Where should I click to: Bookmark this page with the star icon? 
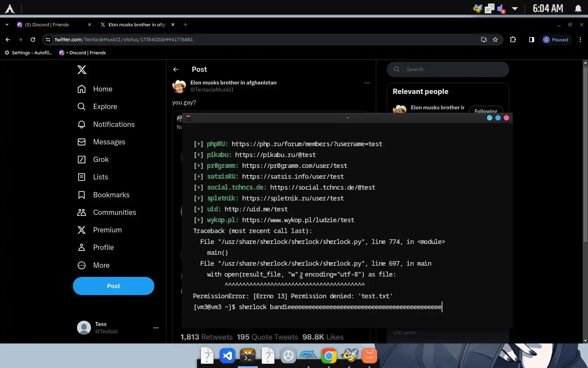point(495,40)
